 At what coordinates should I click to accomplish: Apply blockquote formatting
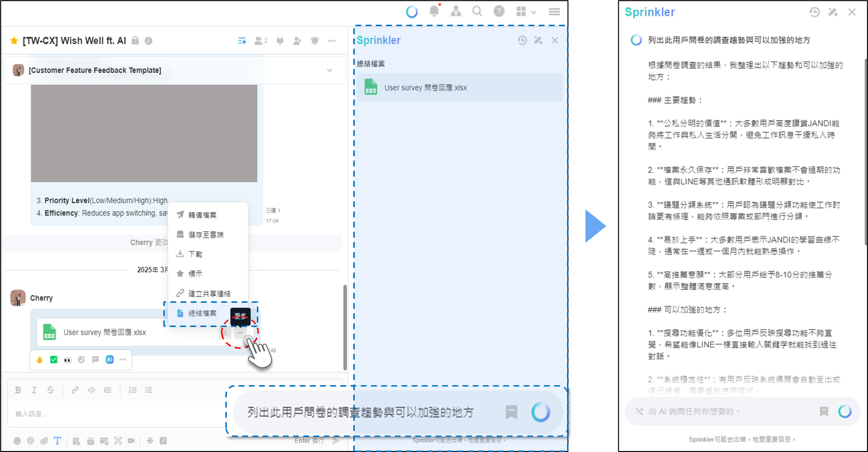click(x=108, y=390)
